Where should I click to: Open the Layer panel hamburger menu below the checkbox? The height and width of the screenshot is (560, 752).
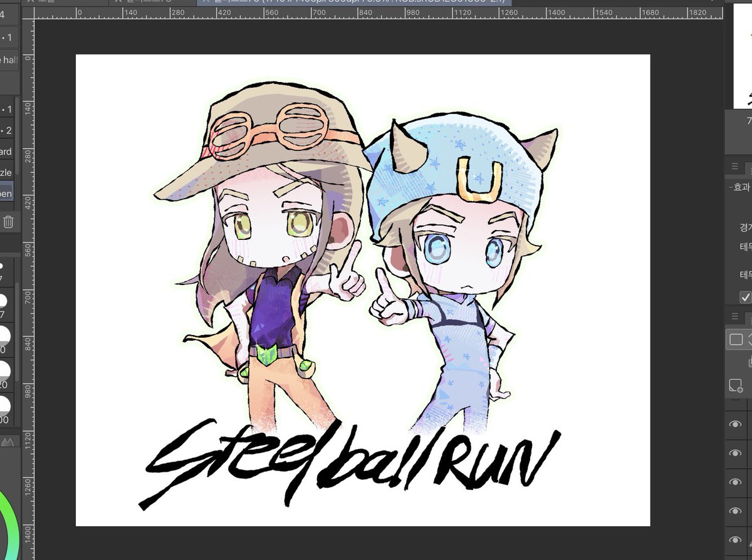[x=734, y=317]
